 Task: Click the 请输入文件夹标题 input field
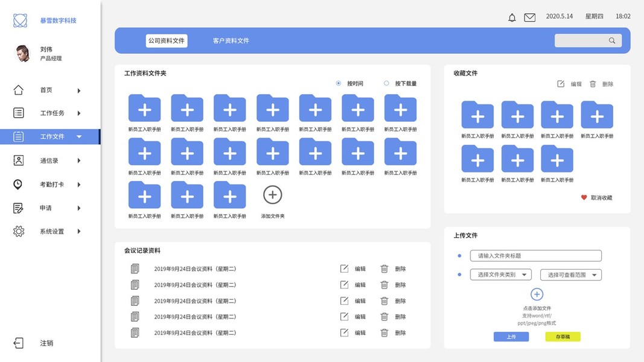pos(536,256)
